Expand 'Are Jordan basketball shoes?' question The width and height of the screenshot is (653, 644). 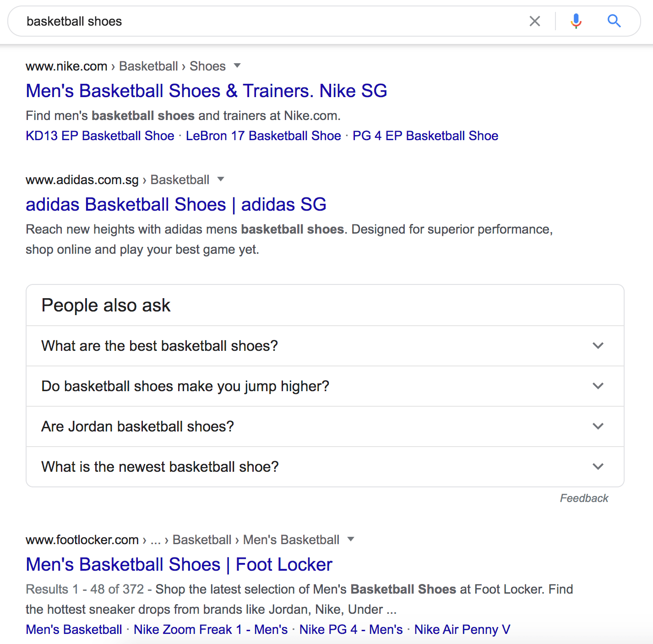[x=598, y=426]
